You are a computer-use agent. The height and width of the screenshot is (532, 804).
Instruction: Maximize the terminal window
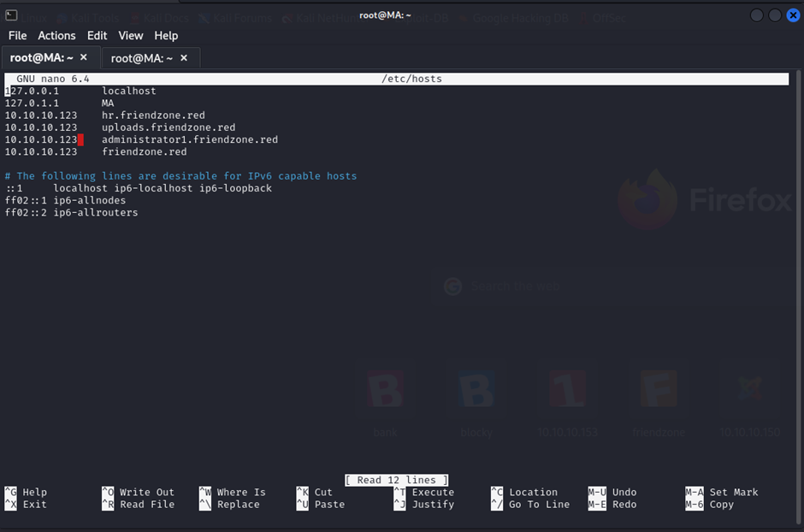point(775,15)
